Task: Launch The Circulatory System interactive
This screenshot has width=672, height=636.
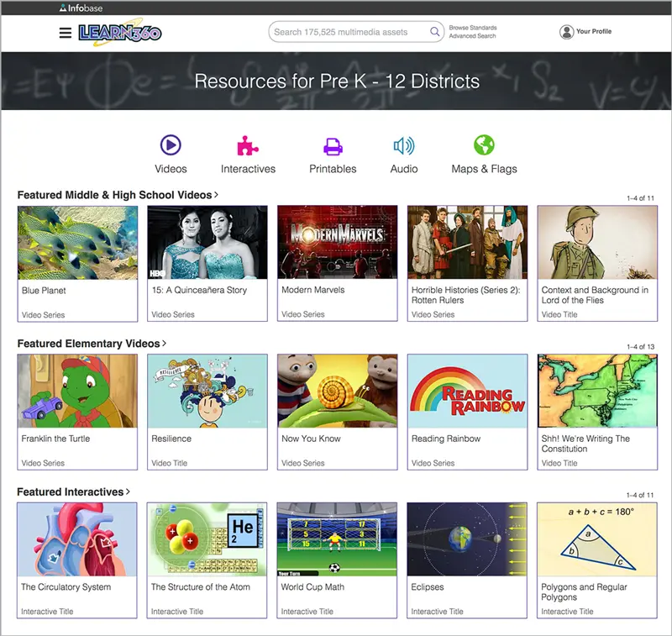Action: (77, 539)
